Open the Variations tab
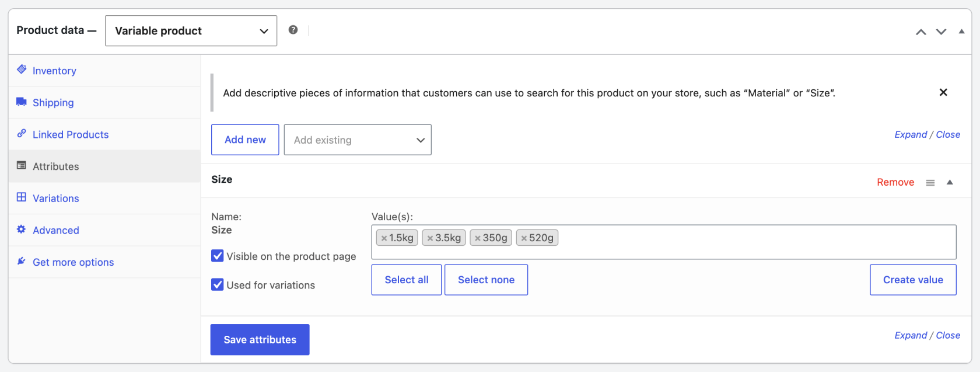Screen dimensions: 980x372 coord(104,199)
